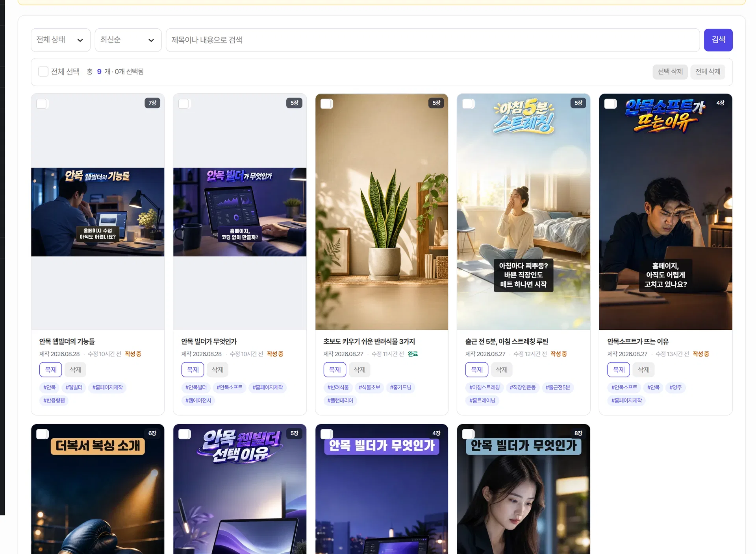Viewport: 756px width, 554px height.
Task: Check the 더복서 복싱 소개 card checkbox
Action: tap(42, 434)
